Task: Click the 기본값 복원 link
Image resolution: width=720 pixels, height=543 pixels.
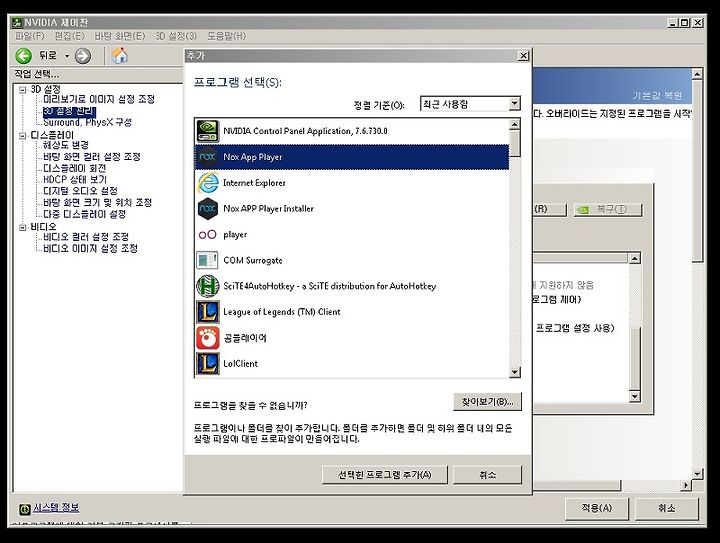Action: pyautogui.click(x=657, y=96)
